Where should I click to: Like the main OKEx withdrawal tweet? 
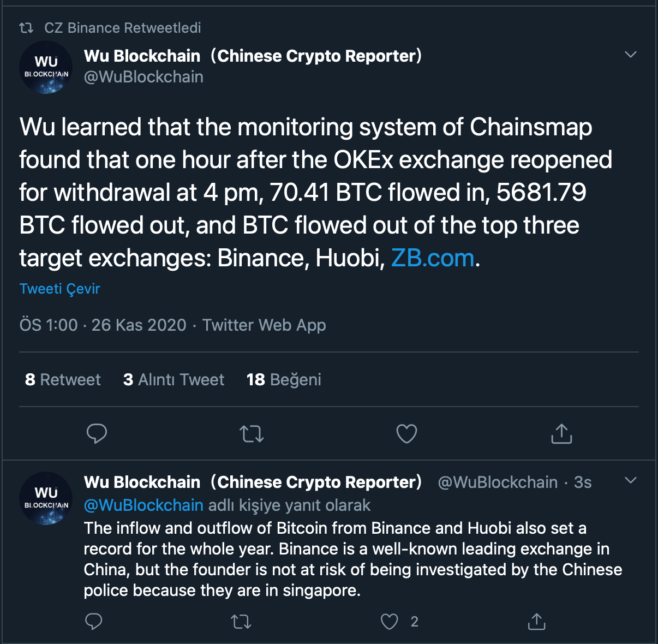coord(406,434)
